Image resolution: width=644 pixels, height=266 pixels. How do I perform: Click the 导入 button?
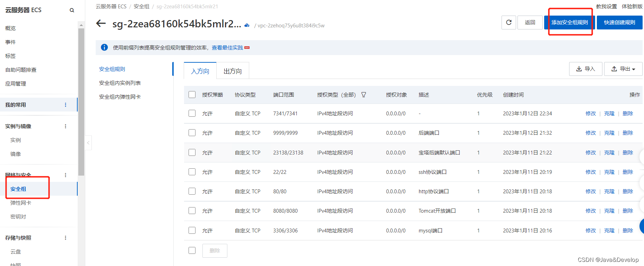point(586,69)
